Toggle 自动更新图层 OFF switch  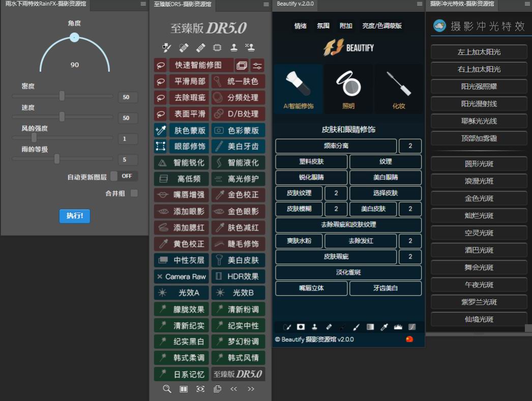click(x=125, y=176)
